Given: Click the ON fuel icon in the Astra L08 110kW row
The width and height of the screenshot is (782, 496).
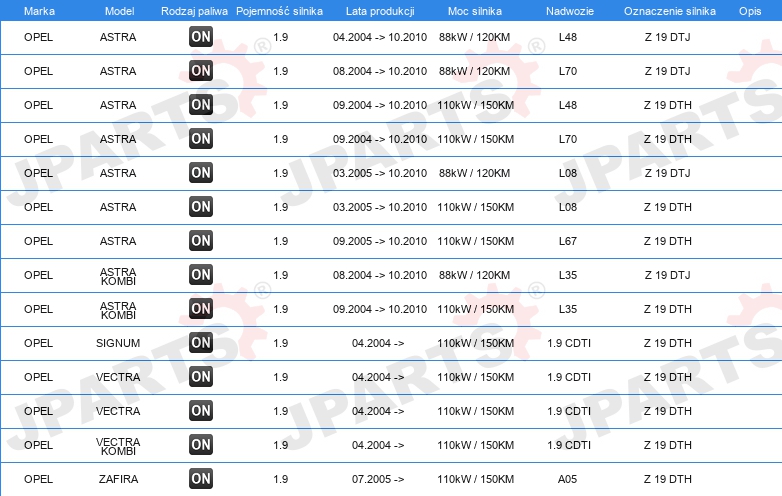Looking at the screenshot, I should pyautogui.click(x=201, y=207).
